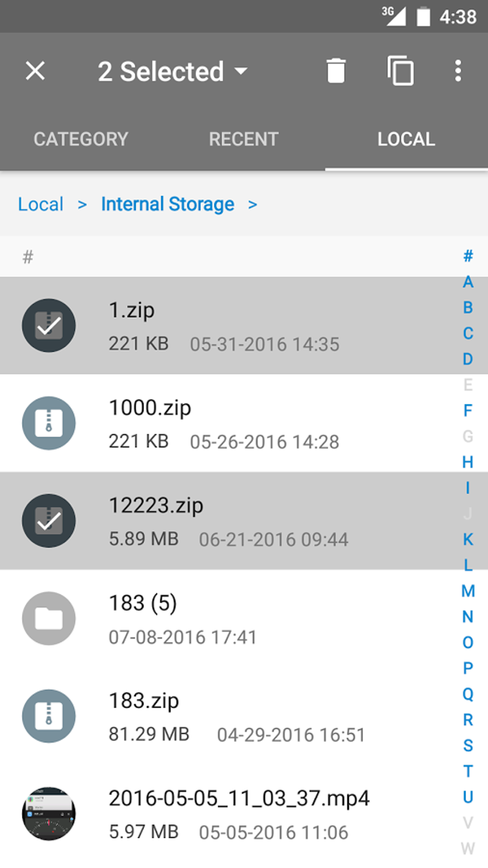This screenshot has height=868, width=488.
Task: Cancel selection with the X icon
Action: tap(35, 71)
